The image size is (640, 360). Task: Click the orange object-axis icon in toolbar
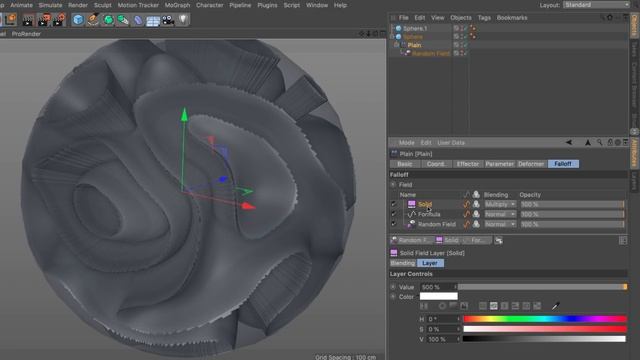[10, 20]
